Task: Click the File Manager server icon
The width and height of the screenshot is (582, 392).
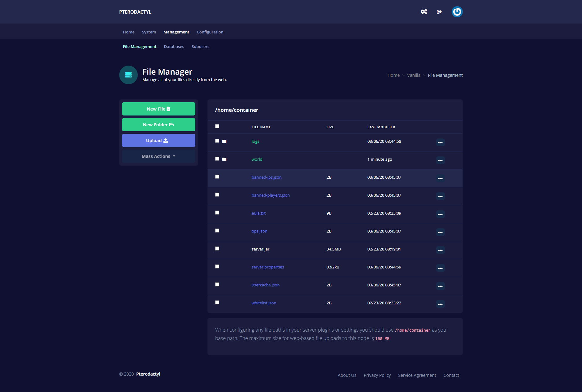Action: (128, 75)
